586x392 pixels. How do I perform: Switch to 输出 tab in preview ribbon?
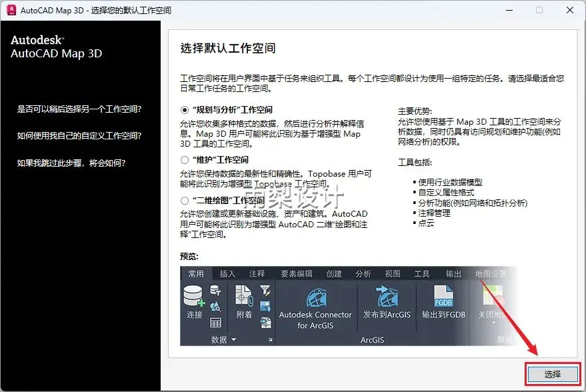453,273
